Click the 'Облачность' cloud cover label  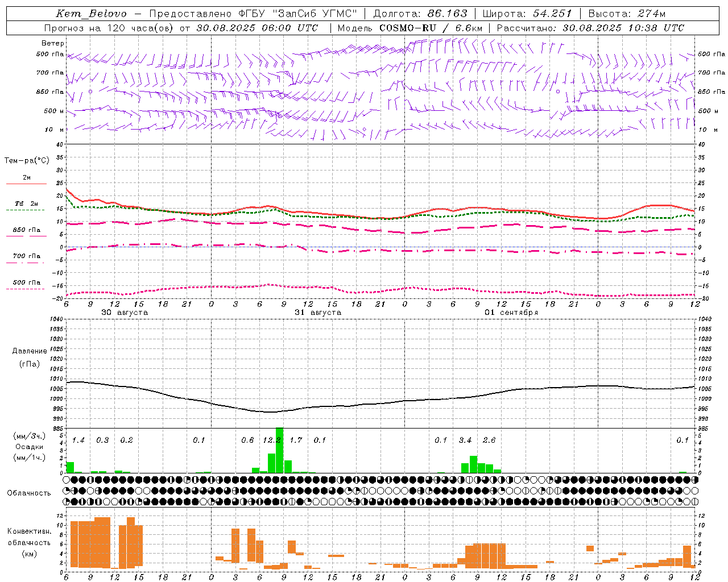point(29,493)
